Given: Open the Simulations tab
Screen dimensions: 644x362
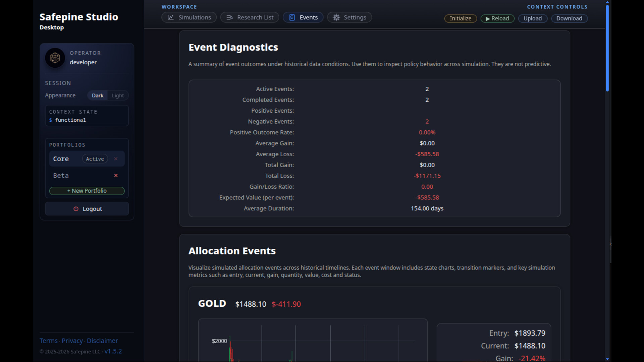Looking at the screenshot, I should coord(189,17).
